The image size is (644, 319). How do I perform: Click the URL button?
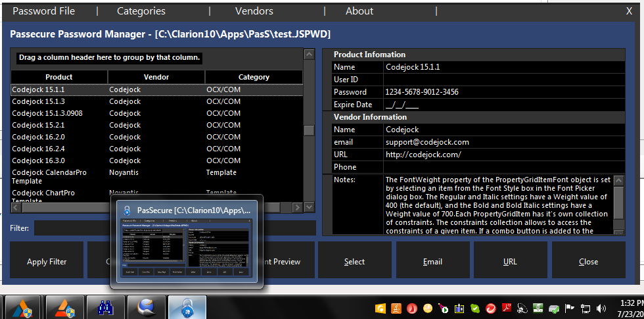point(510,261)
